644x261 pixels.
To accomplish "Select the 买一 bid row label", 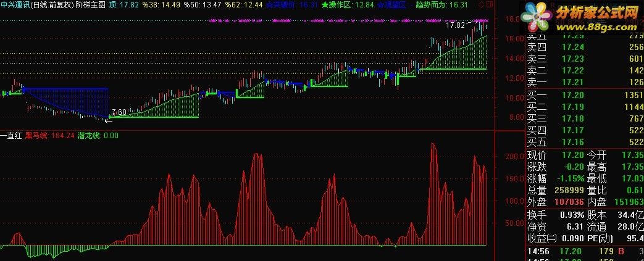I will point(537,95).
